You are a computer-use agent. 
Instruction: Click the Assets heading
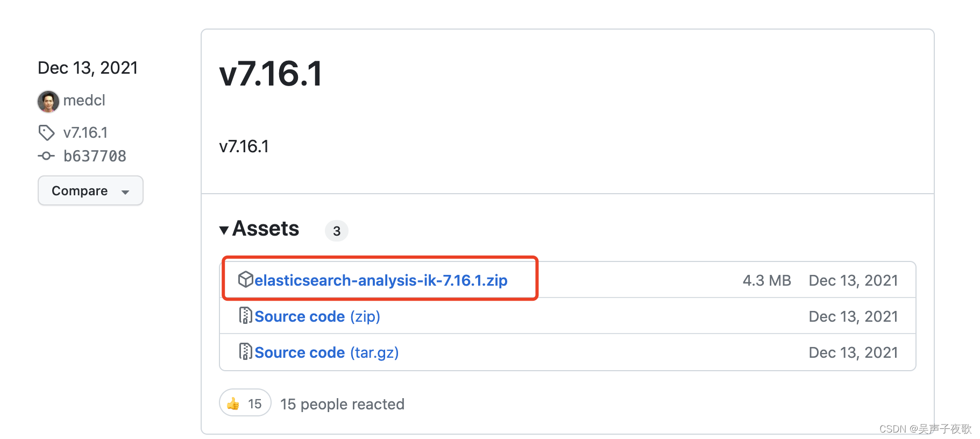tap(266, 229)
